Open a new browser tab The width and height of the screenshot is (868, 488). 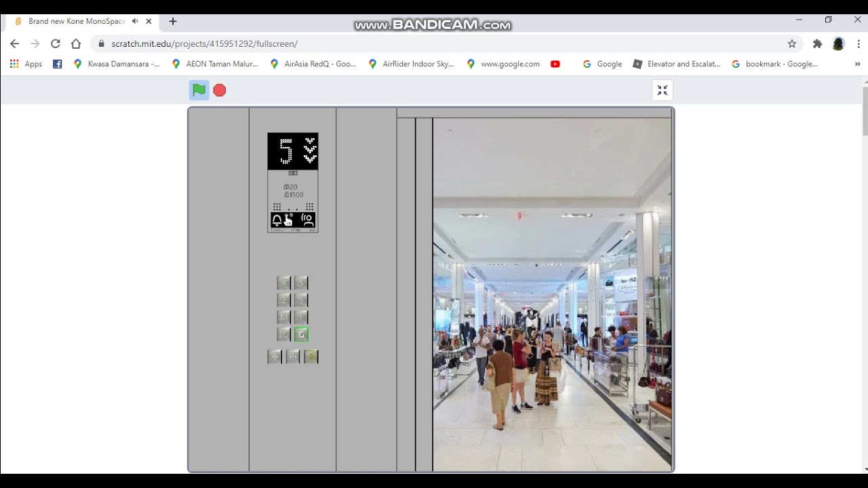173,21
